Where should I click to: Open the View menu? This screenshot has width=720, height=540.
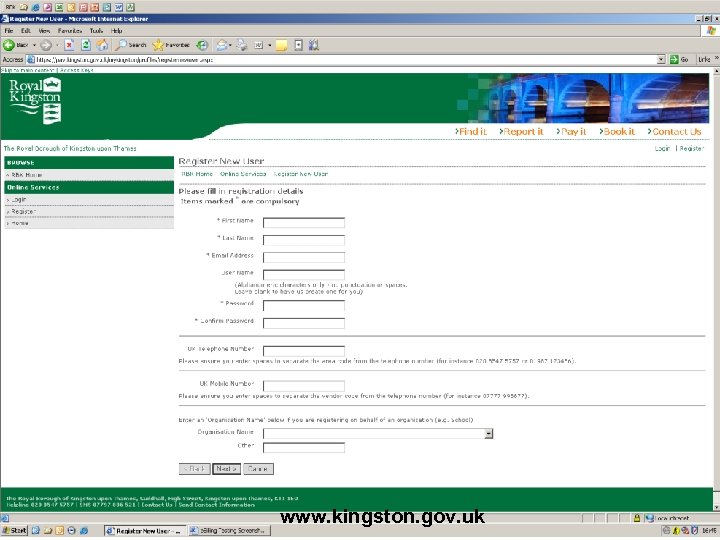tap(44, 31)
